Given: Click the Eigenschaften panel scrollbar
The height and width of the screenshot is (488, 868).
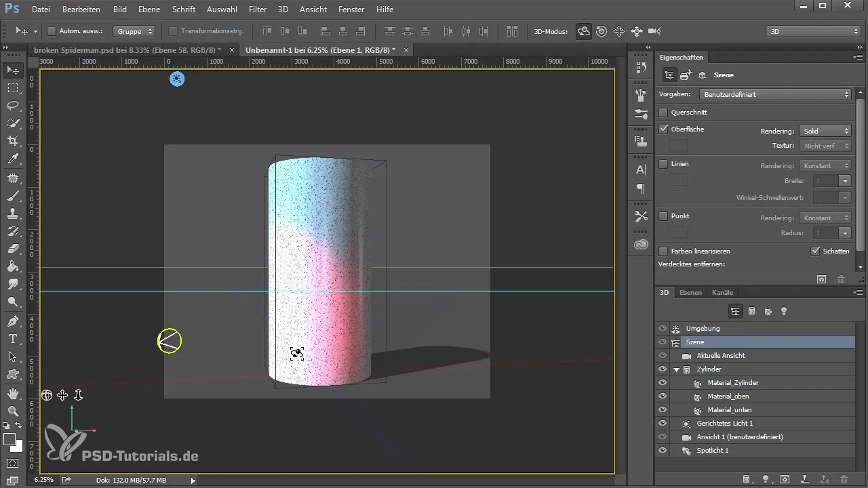Looking at the screenshot, I should click(860, 176).
